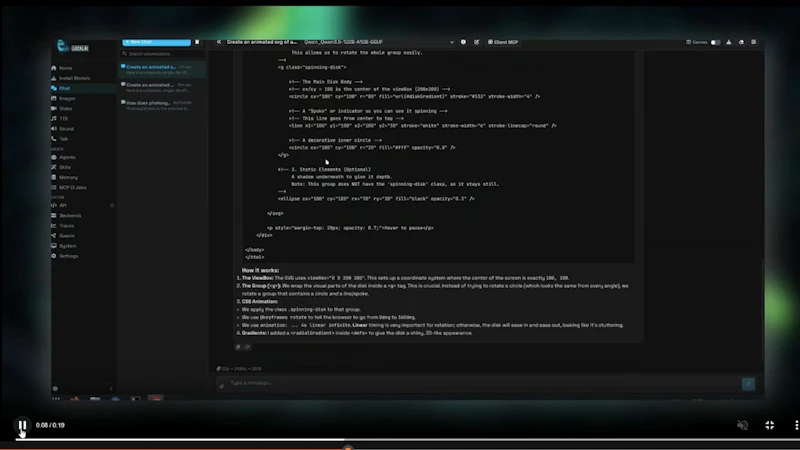This screenshot has width=800, height=450.
Task: Send the chat message
Action: pyautogui.click(x=748, y=384)
